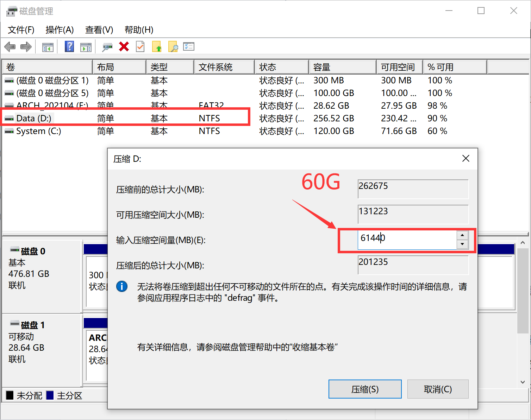Click the red X delete icon

[x=124, y=46]
